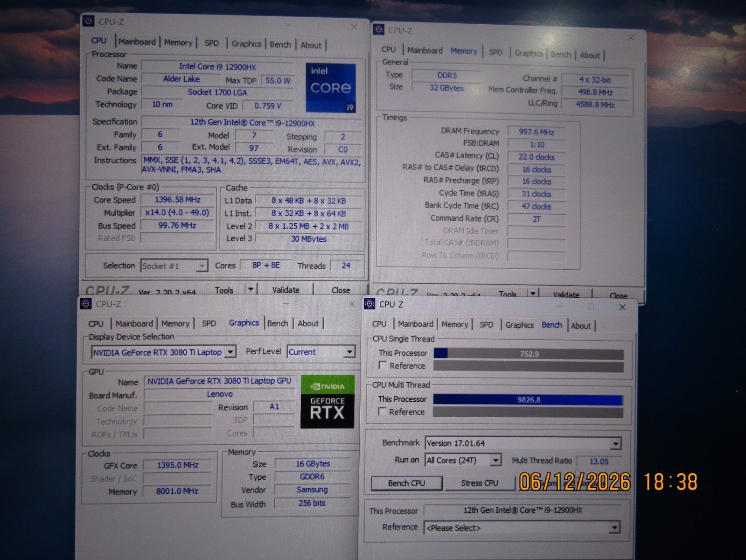The image size is (746, 560).
Task: Select Memory tab in Bench window
Action: point(454,324)
